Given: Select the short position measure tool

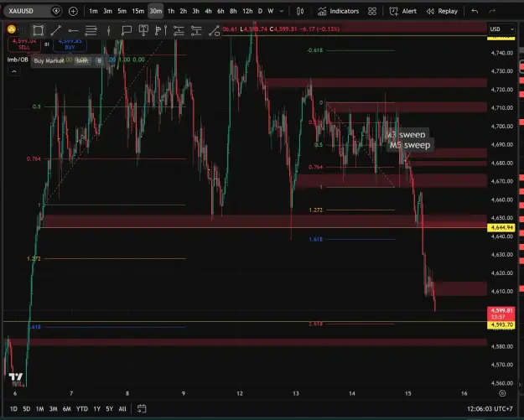Looking at the screenshot, I should click(x=196, y=31).
